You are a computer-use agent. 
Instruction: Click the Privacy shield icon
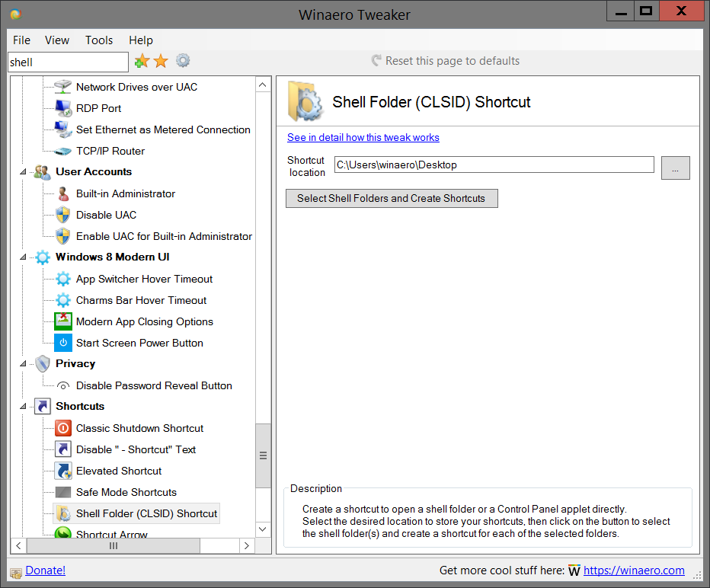tap(43, 363)
